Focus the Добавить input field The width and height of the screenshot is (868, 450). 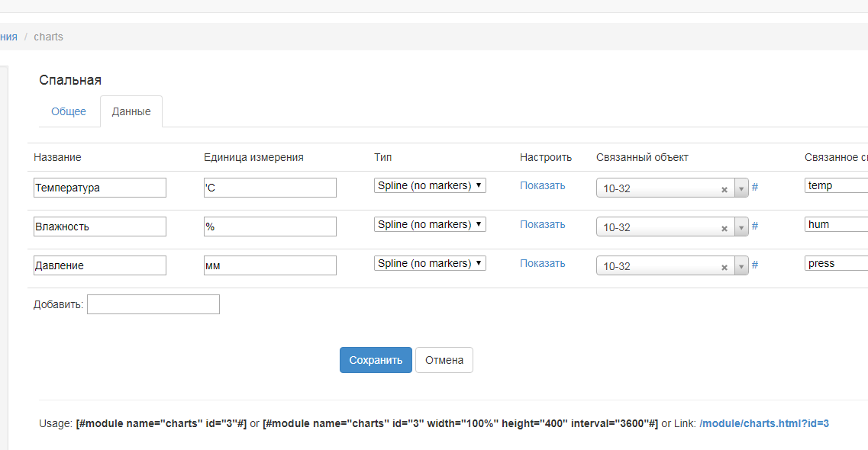click(x=153, y=304)
